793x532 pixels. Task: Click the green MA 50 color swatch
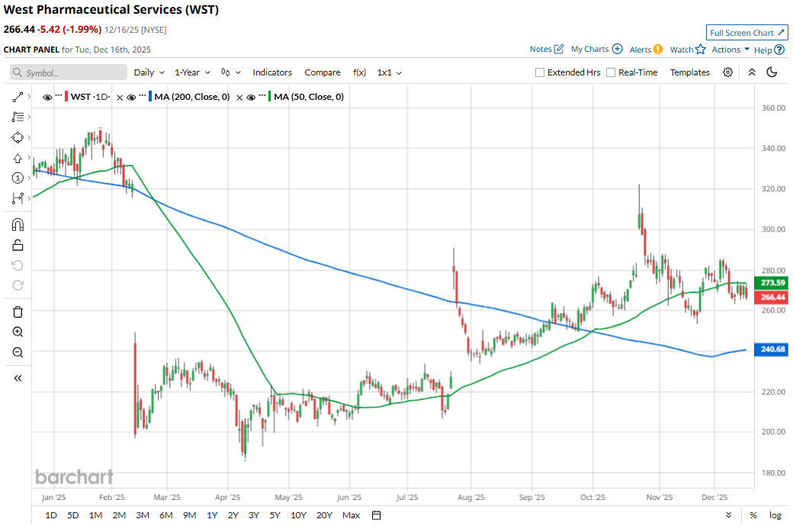pos(270,97)
